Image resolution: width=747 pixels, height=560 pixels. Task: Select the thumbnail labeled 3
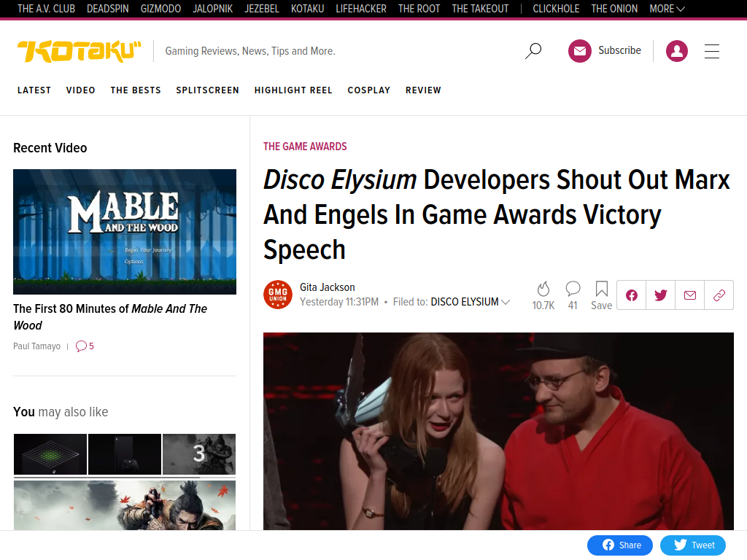click(x=199, y=454)
